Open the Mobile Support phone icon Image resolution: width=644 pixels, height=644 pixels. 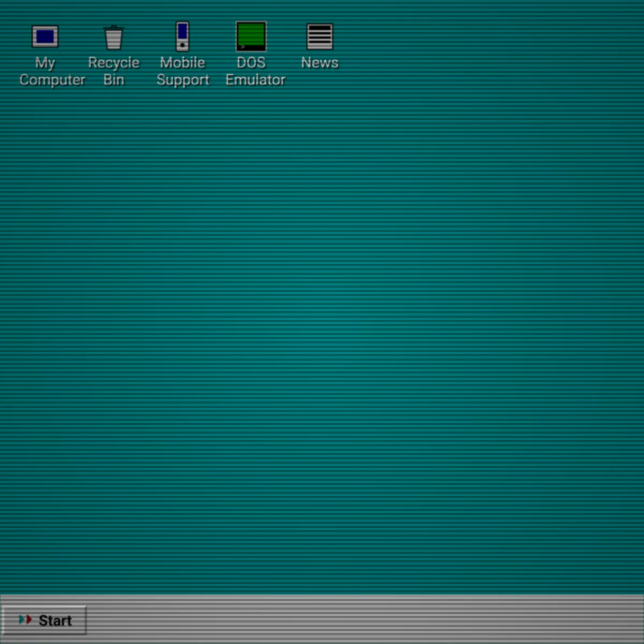[182, 36]
